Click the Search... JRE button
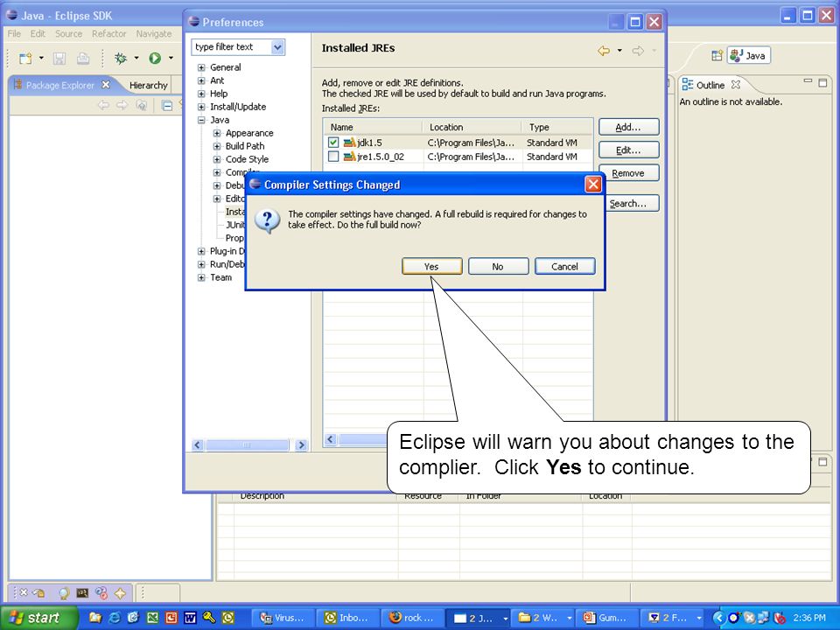 [632, 204]
